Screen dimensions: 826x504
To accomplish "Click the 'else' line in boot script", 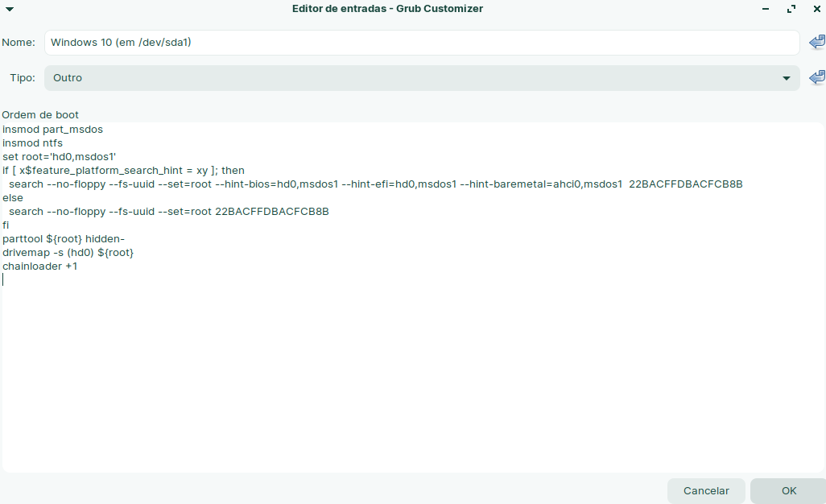I will click(x=13, y=198).
